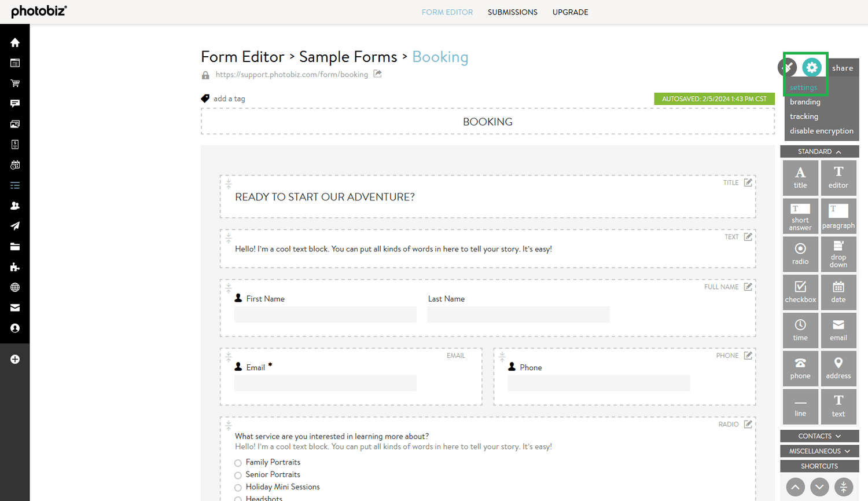Add a title block to the form
Viewport: 868px width, 501px height.
point(800,177)
